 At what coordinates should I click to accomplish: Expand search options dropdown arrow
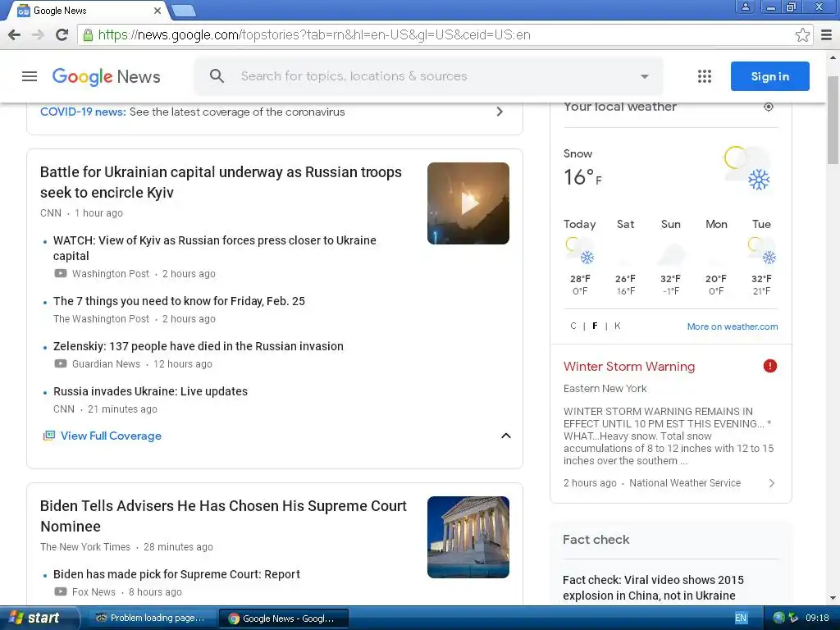645,76
